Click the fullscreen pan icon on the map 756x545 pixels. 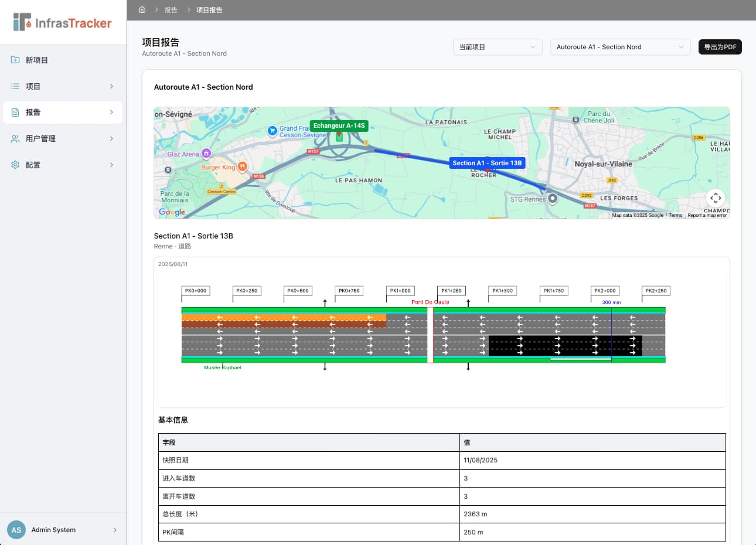pyautogui.click(x=716, y=198)
